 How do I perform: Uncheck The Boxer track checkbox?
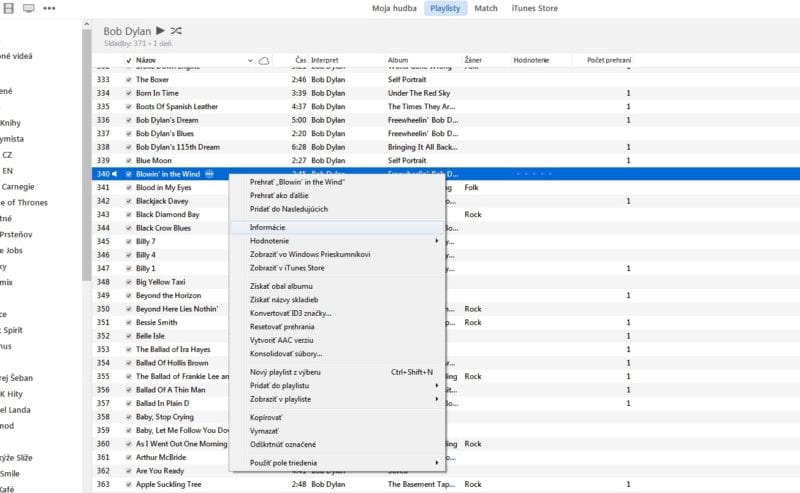tap(129, 80)
